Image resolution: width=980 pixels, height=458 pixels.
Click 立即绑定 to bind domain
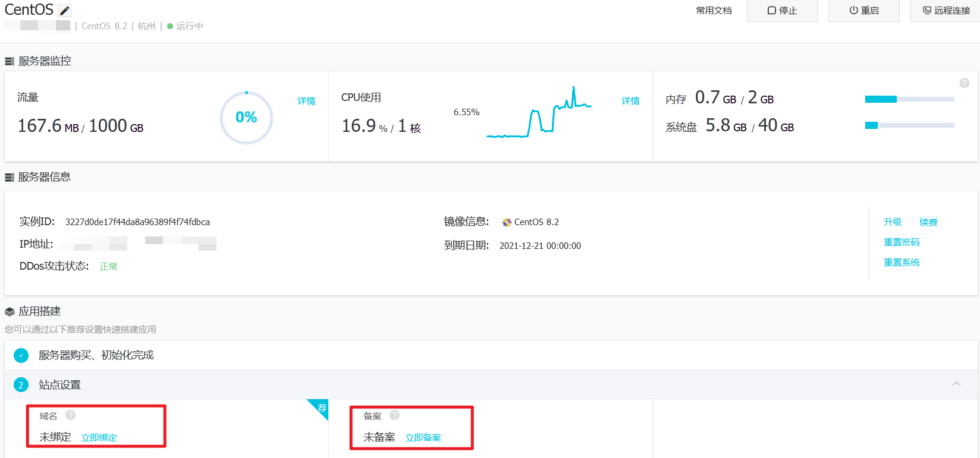click(99, 438)
